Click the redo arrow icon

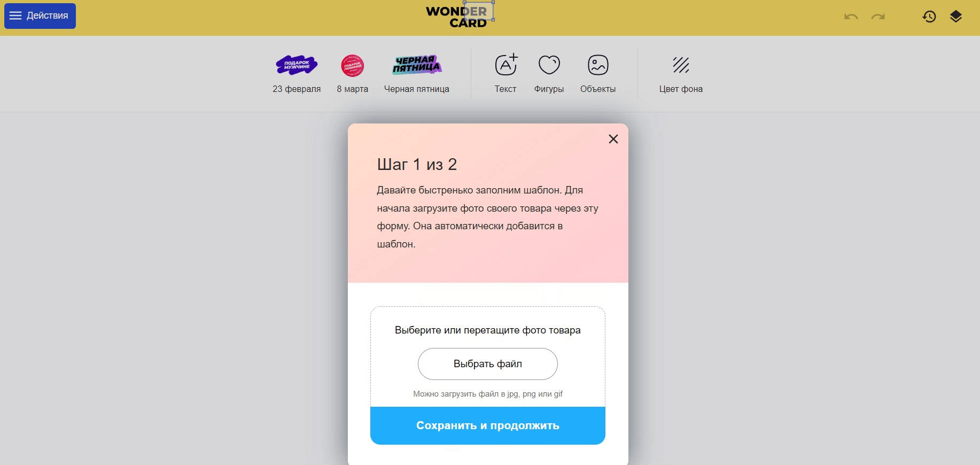click(x=878, y=17)
